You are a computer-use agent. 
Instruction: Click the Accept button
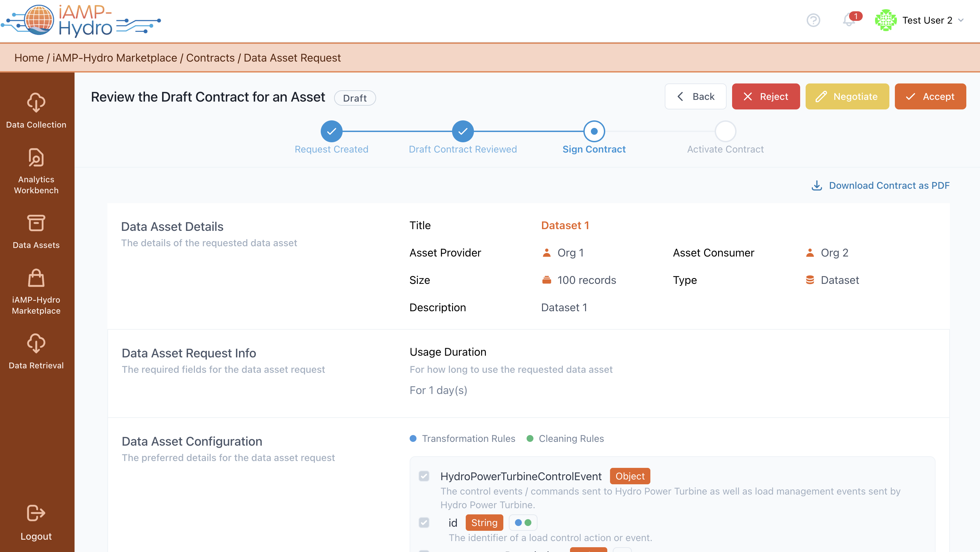tap(930, 97)
